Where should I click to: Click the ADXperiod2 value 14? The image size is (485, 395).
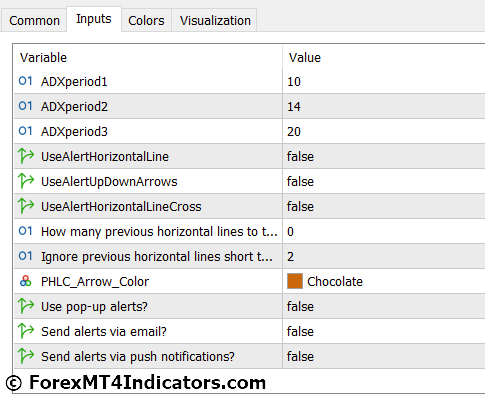click(x=294, y=107)
